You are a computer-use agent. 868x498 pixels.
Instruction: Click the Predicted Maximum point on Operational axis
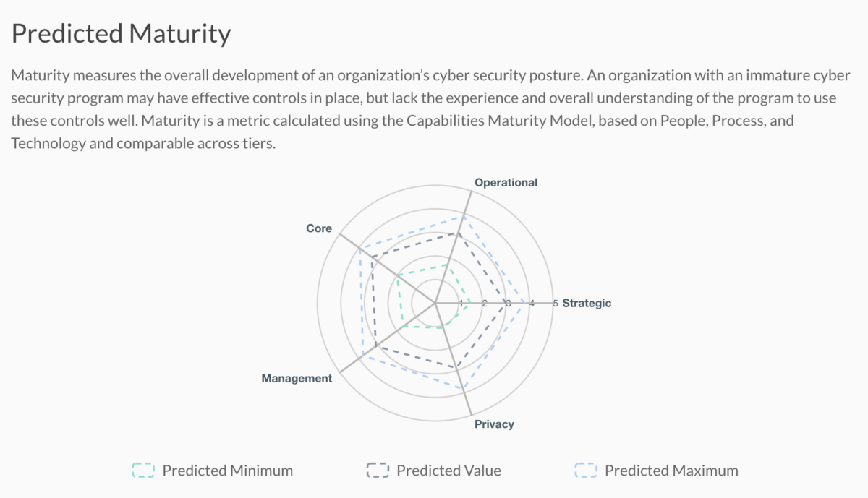(x=463, y=216)
